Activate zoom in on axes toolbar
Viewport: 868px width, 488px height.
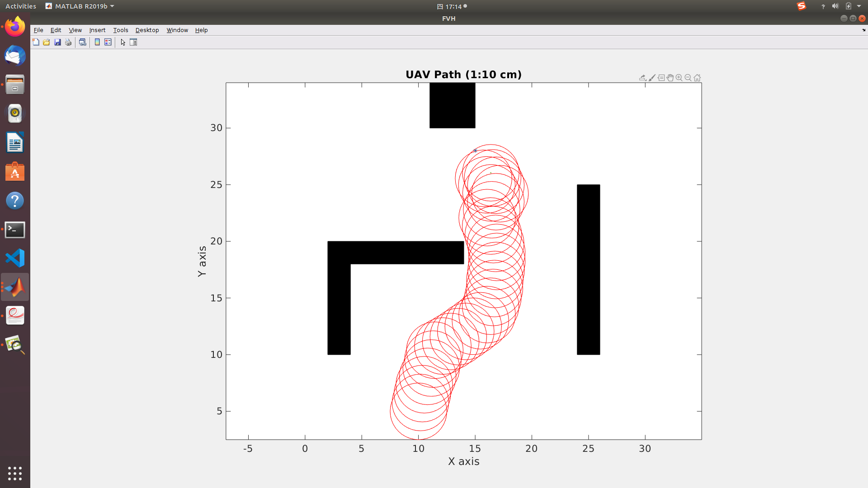click(x=679, y=78)
